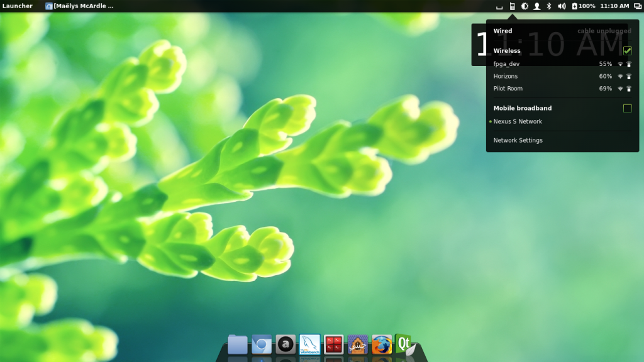Open MySQL Workbench from the dock
Image resolution: width=644 pixels, height=362 pixels.
point(310,344)
